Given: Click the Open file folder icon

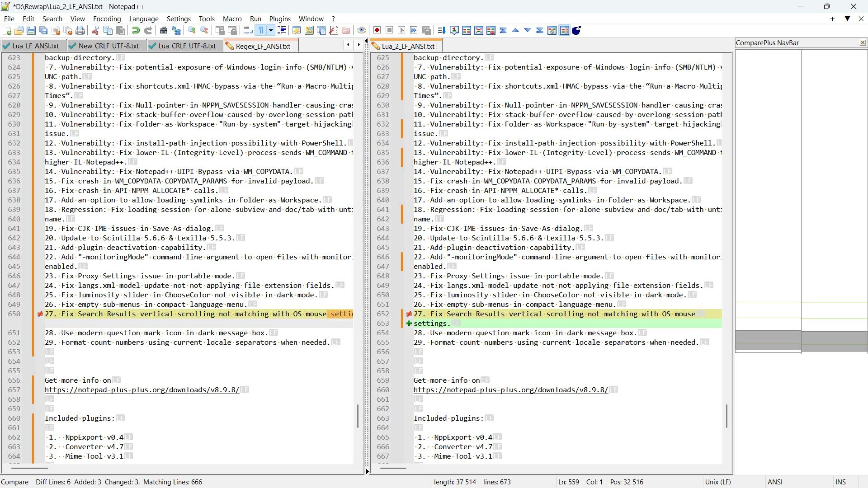Looking at the screenshot, I should pyautogui.click(x=19, y=30).
